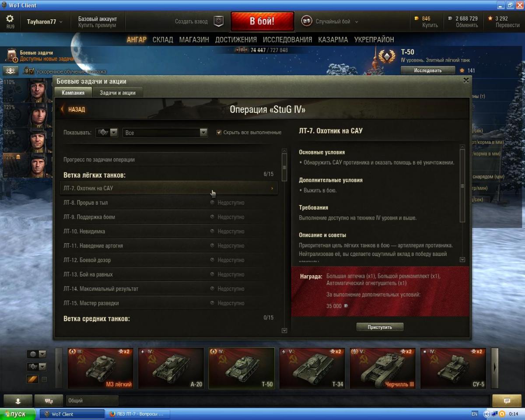Click the Firefox icon in taskbar
The width and height of the screenshot is (525, 420).
pyautogui.click(x=112, y=414)
